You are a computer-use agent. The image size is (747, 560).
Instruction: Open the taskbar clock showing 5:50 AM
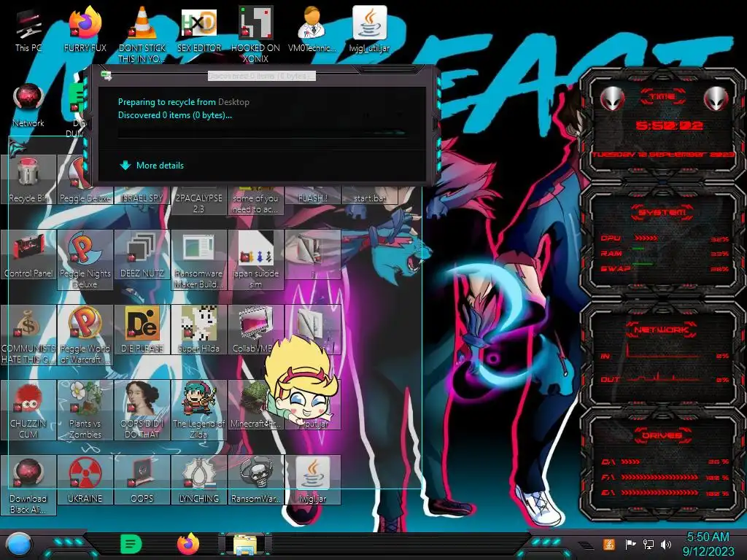click(x=708, y=544)
